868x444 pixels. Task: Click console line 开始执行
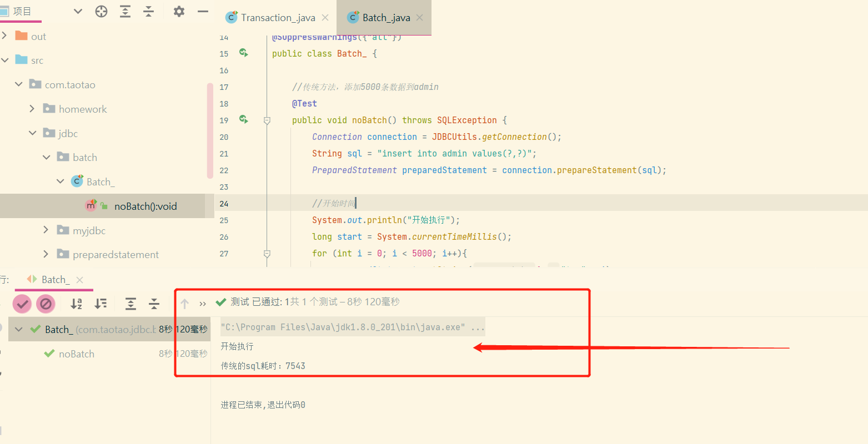coord(237,346)
